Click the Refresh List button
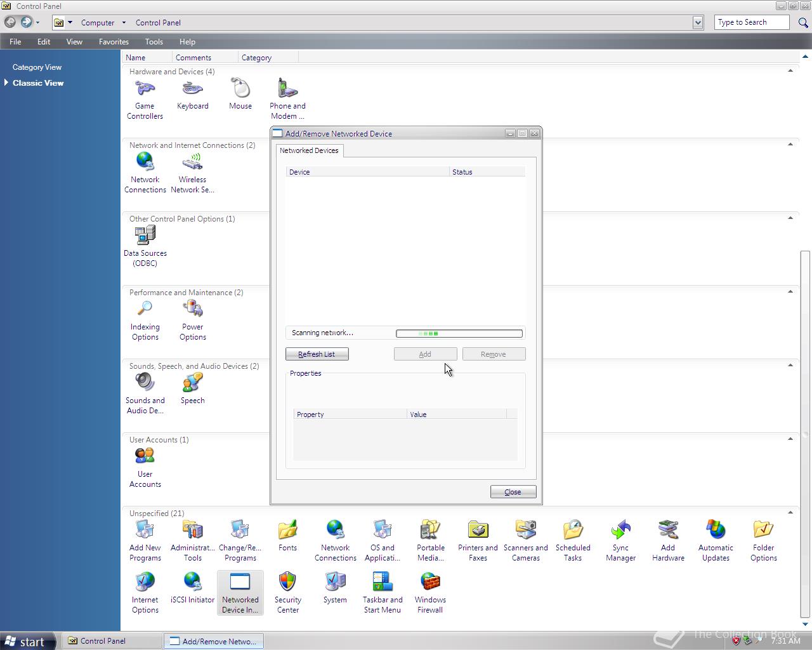Screen dimensions: 812x650 (x=317, y=354)
